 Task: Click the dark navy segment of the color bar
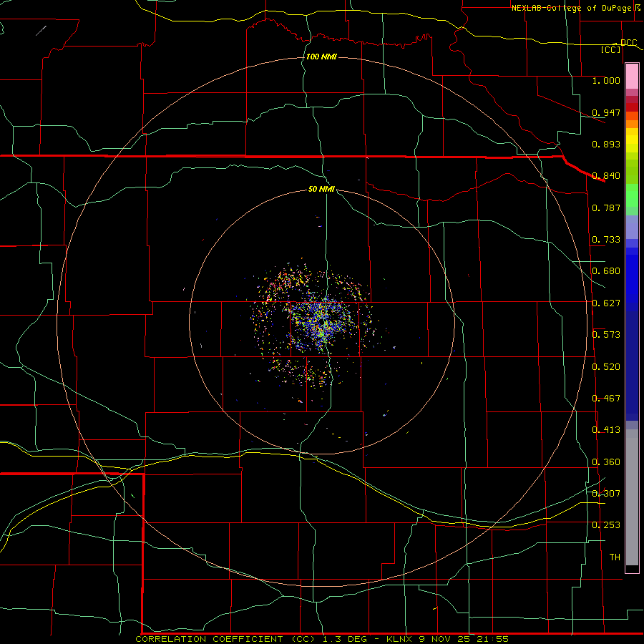click(632, 366)
